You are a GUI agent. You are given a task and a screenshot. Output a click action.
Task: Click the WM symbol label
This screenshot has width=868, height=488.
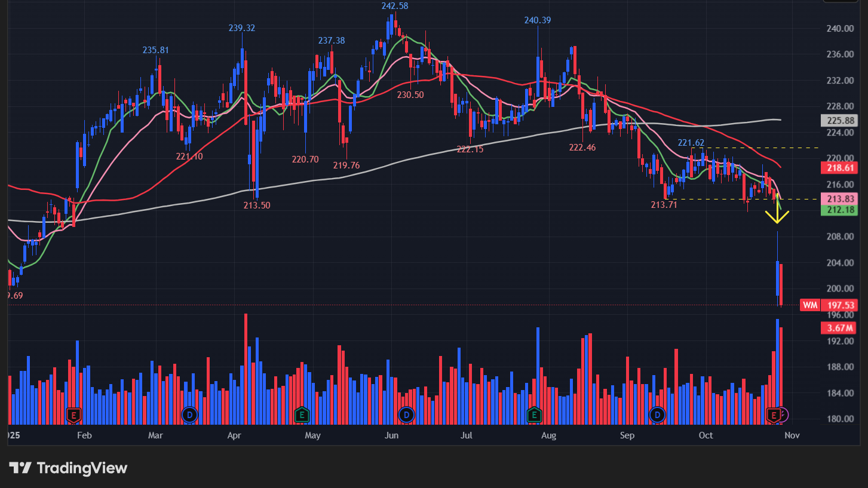[809, 305]
